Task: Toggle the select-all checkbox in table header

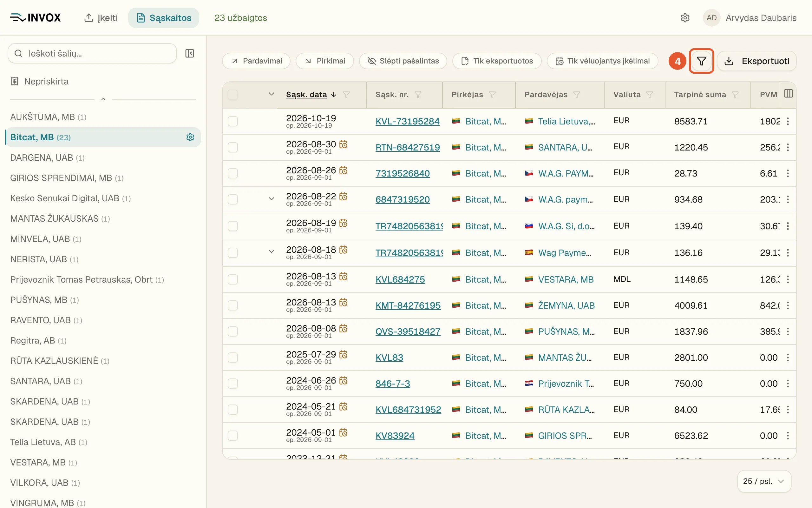Action: click(x=233, y=95)
